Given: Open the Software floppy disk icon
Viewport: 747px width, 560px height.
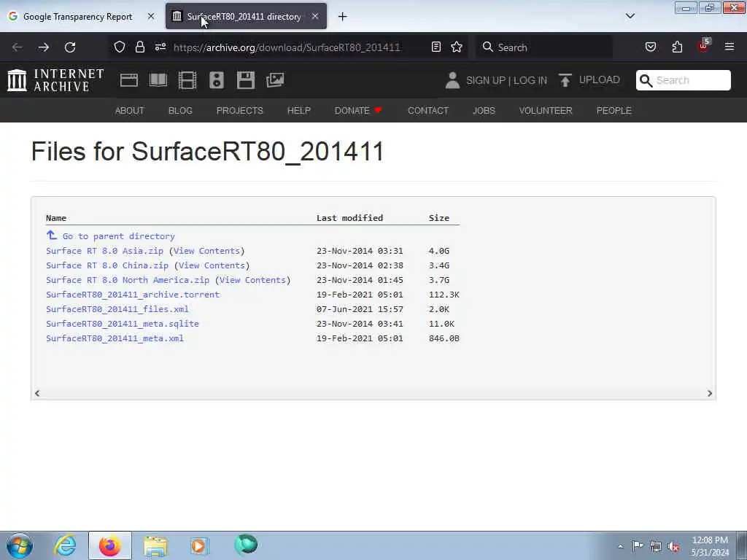Looking at the screenshot, I should (x=246, y=80).
